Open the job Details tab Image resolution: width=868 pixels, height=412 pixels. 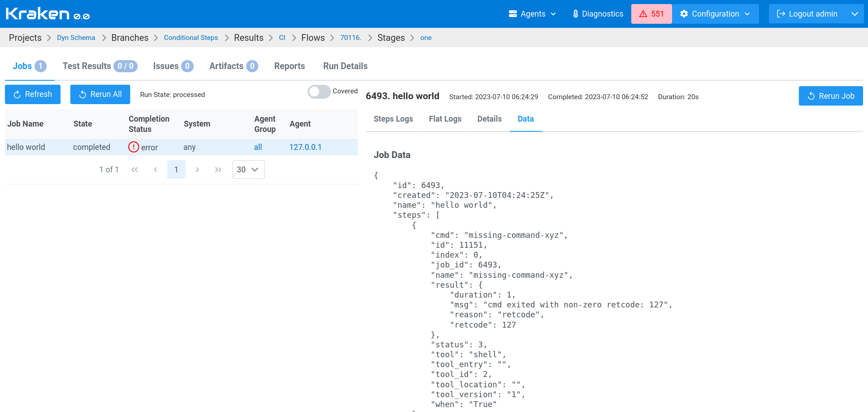point(490,119)
